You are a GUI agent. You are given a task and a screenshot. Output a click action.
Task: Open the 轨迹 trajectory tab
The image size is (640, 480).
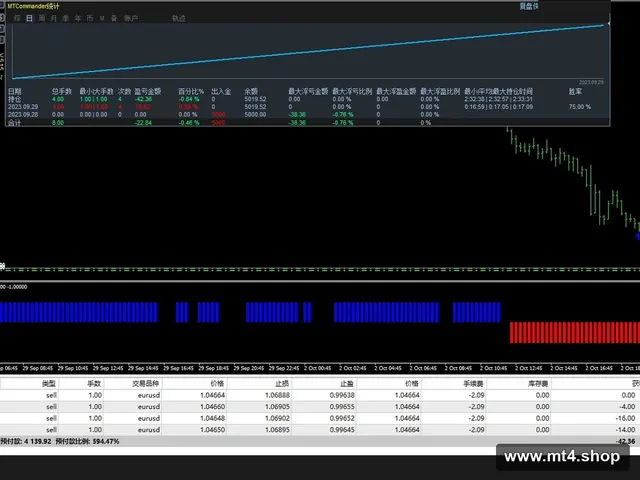pos(179,18)
